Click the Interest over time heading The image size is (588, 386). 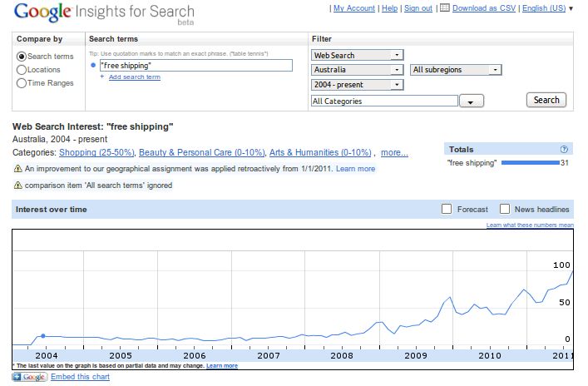coord(51,210)
